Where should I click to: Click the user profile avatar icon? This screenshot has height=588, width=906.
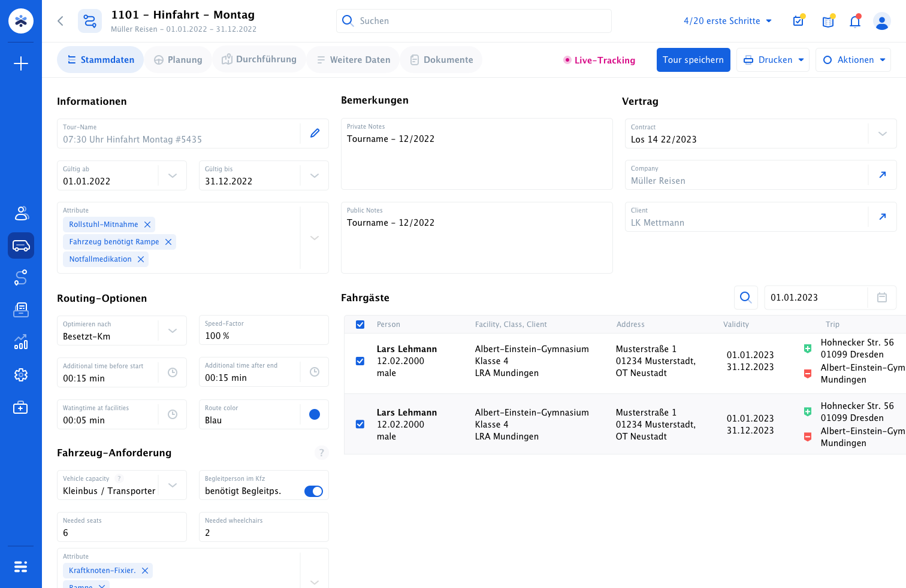pos(882,22)
